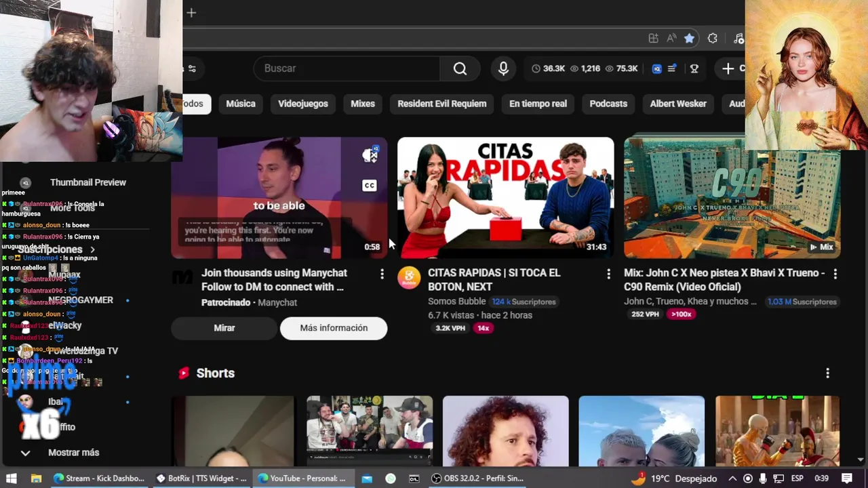This screenshot has width=868, height=488.
Task: Open the Thumbnail Preview sidebar item
Action: (x=88, y=182)
